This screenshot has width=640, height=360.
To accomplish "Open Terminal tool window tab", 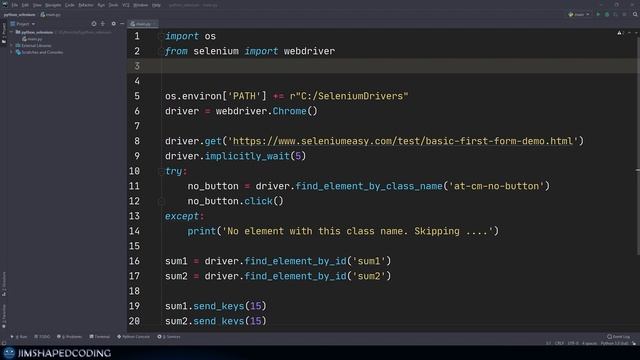I will pyautogui.click(x=100, y=337).
